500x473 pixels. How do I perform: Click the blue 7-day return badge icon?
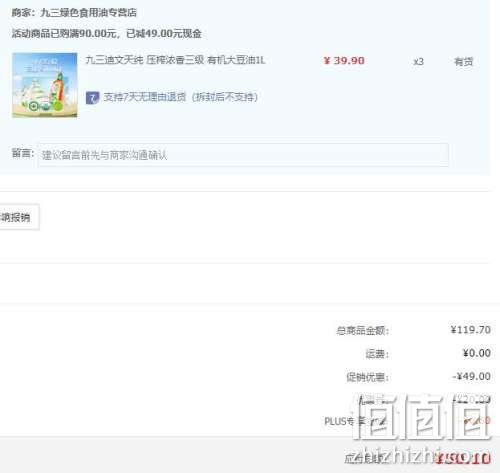click(92, 98)
